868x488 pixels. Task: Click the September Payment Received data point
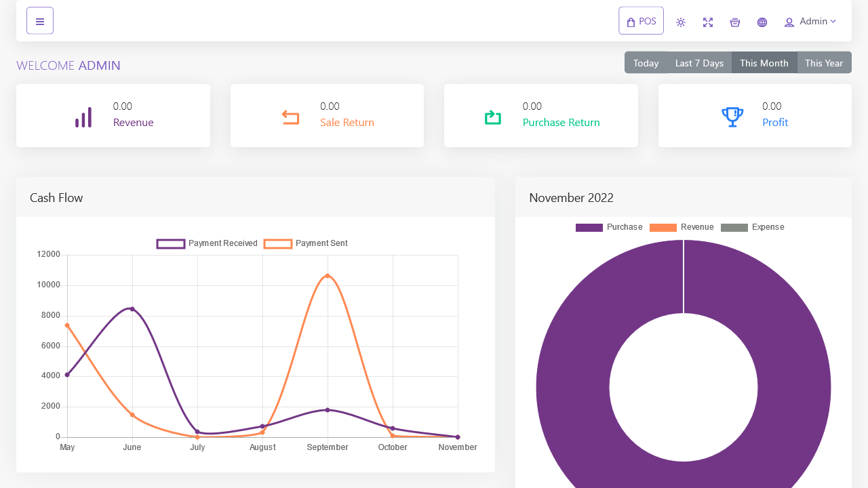click(x=328, y=410)
